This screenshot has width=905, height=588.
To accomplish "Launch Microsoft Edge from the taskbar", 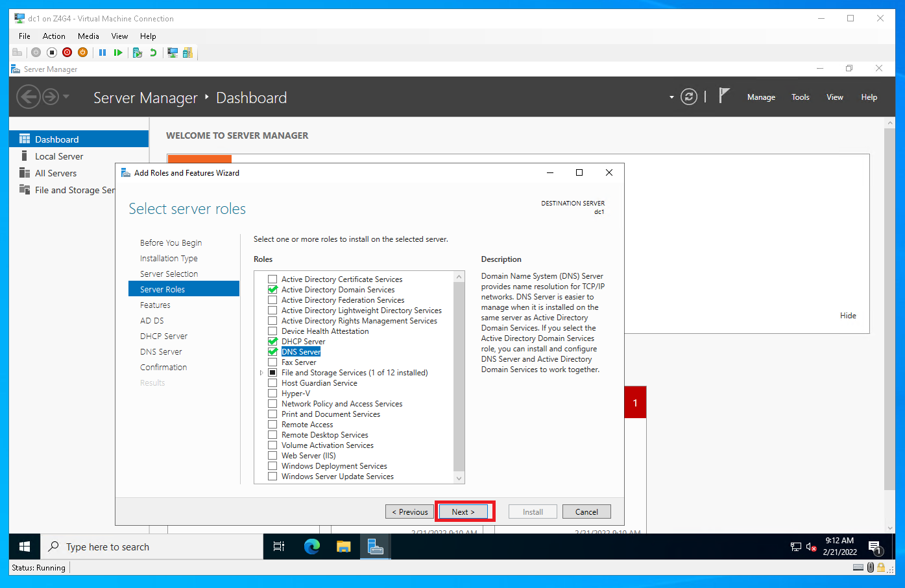I will 312,547.
